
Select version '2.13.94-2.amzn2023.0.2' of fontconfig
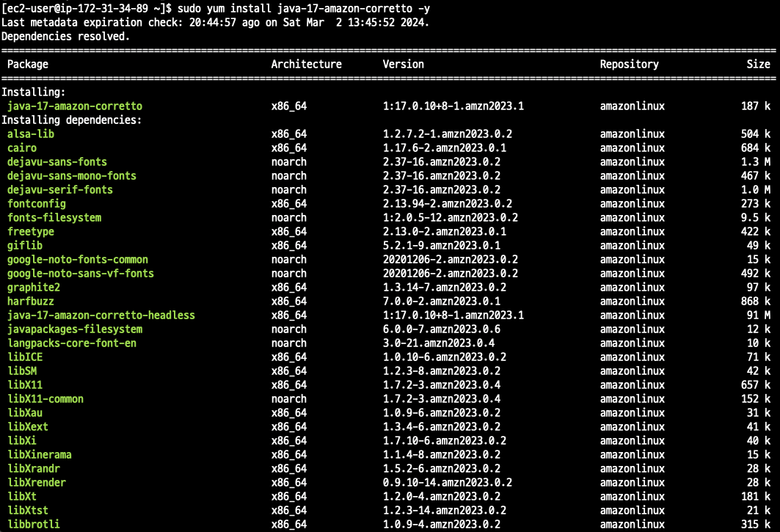pyautogui.click(x=447, y=203)
